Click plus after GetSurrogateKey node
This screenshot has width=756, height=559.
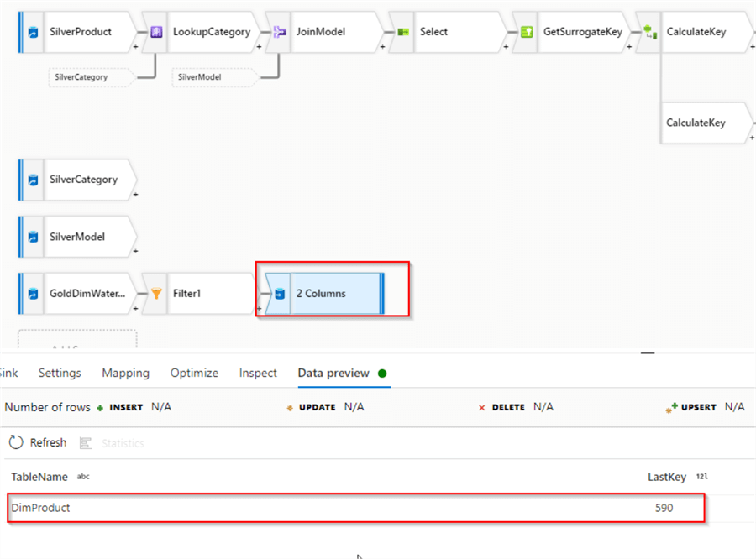click(x=629, y=47)
